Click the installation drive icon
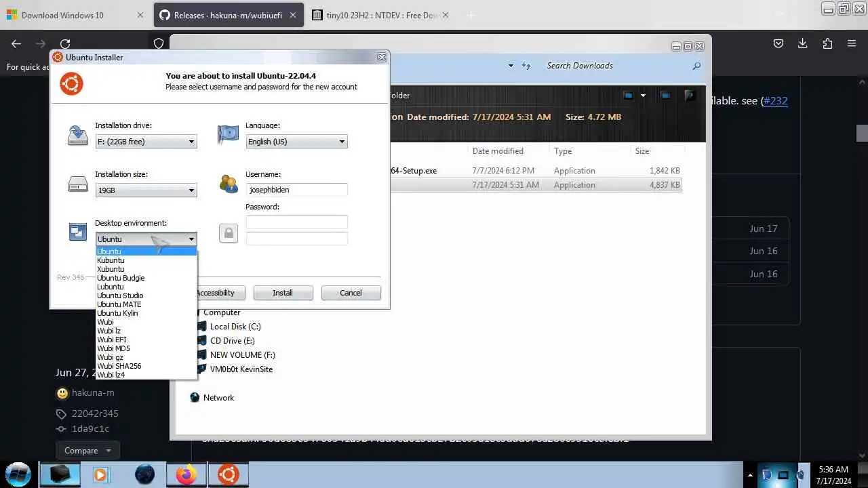868x488 pixels. (x=77, y=135)
